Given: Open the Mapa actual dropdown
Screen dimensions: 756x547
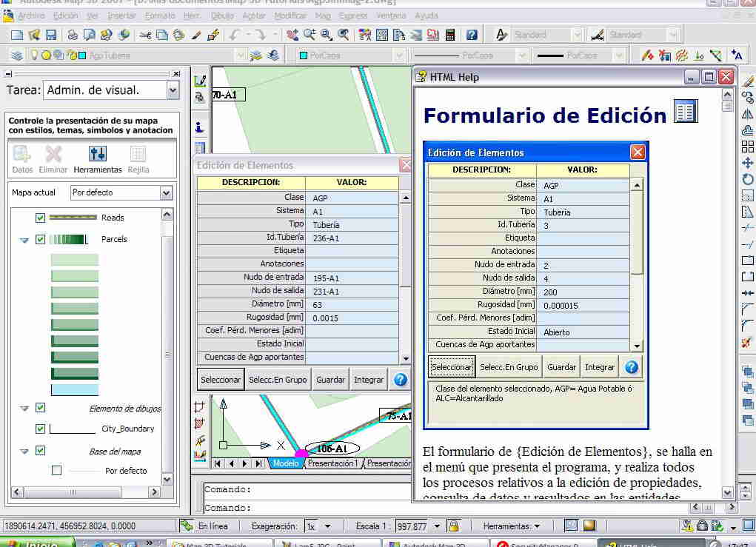Looking at the screenshot, I should point(166,192).
